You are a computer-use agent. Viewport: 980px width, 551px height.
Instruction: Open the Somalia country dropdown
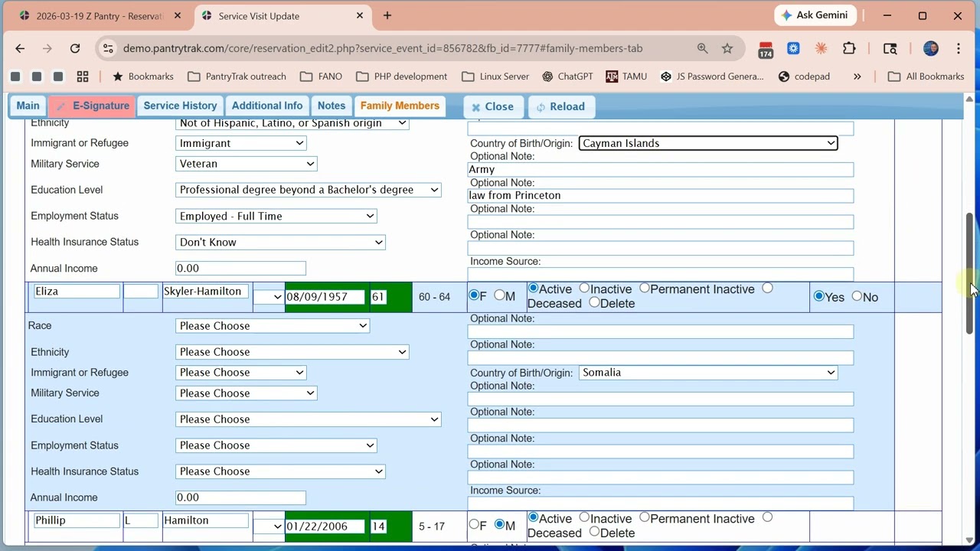point(707,373)
